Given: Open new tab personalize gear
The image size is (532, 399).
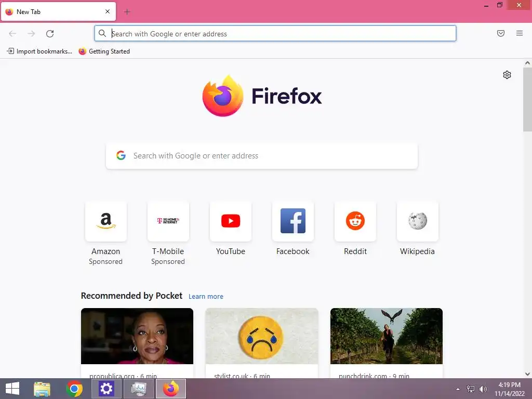Looking at the screenshot, I should click(507, 75).
